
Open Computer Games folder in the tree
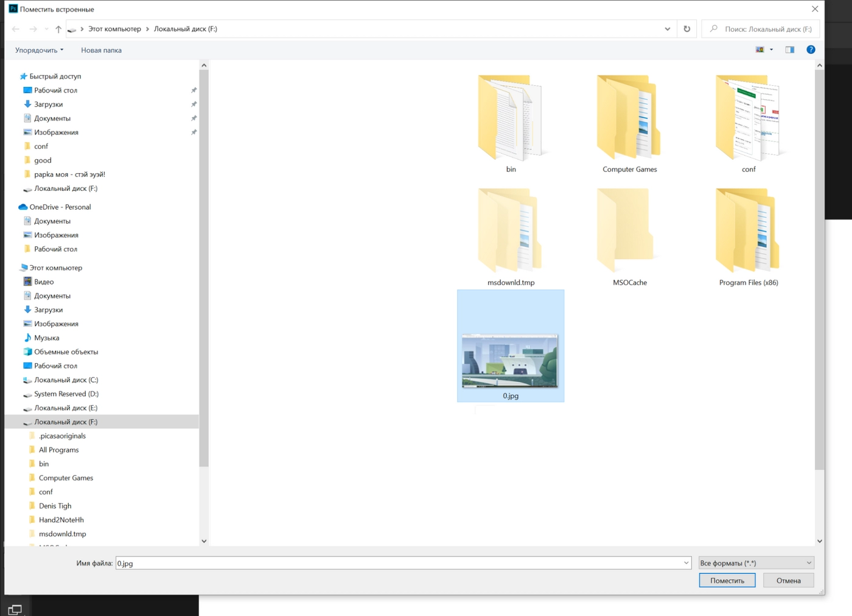coord(66,478)
